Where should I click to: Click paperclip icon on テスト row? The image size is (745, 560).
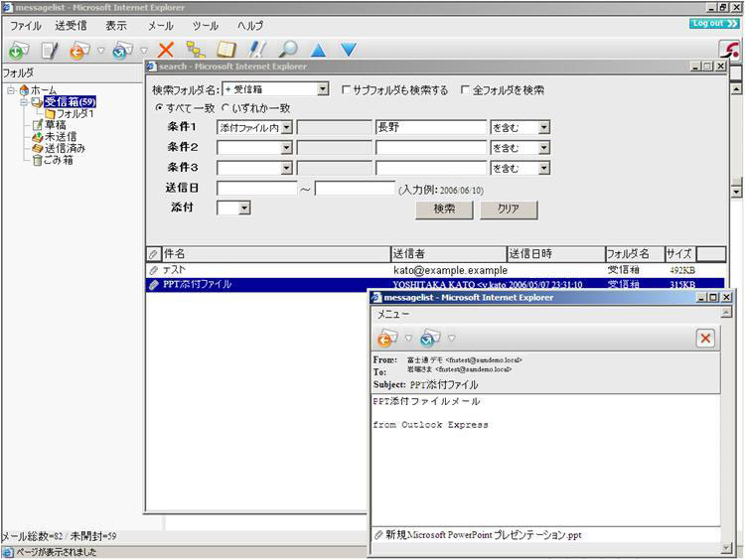pyautogui.click(x=153, y=271)
